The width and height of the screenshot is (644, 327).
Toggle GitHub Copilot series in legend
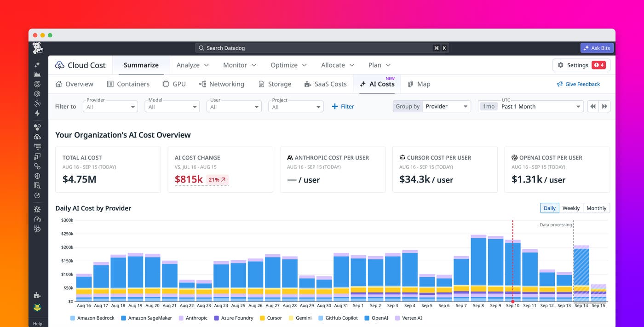pyautogui.click(x=337, y=318)
